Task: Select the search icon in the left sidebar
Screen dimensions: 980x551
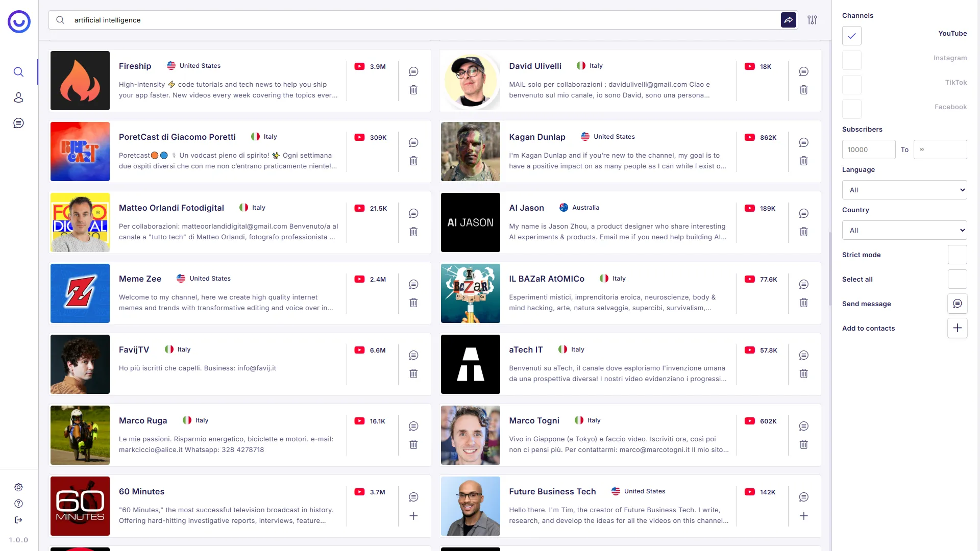Action: pos(18,72)
